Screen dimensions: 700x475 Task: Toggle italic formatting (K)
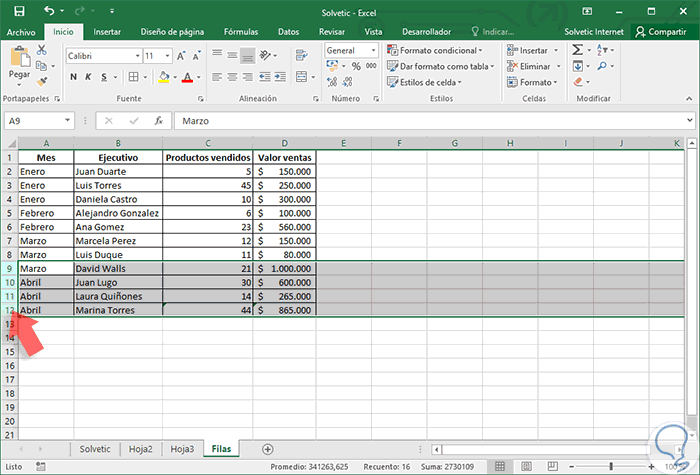[x=88, y=77]
